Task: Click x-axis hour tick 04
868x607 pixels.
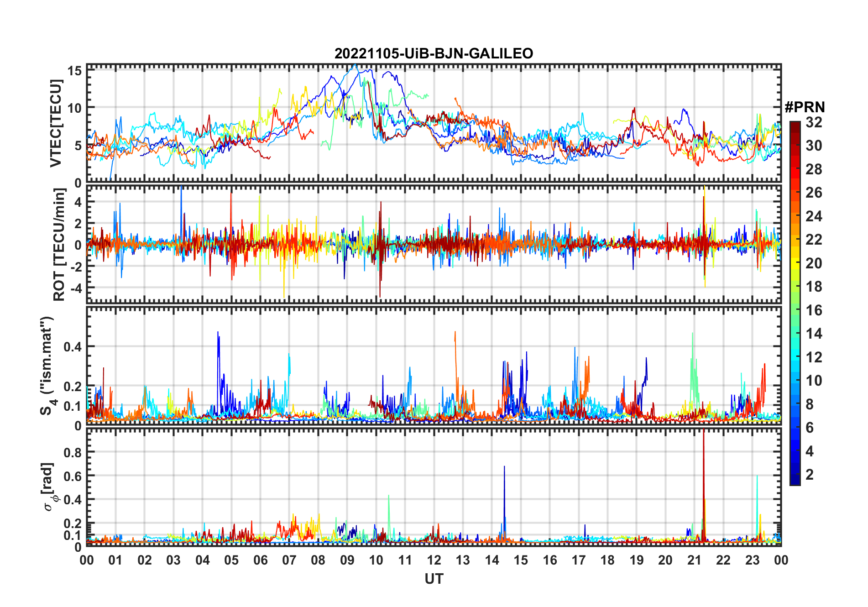Action: coord(203,560)
